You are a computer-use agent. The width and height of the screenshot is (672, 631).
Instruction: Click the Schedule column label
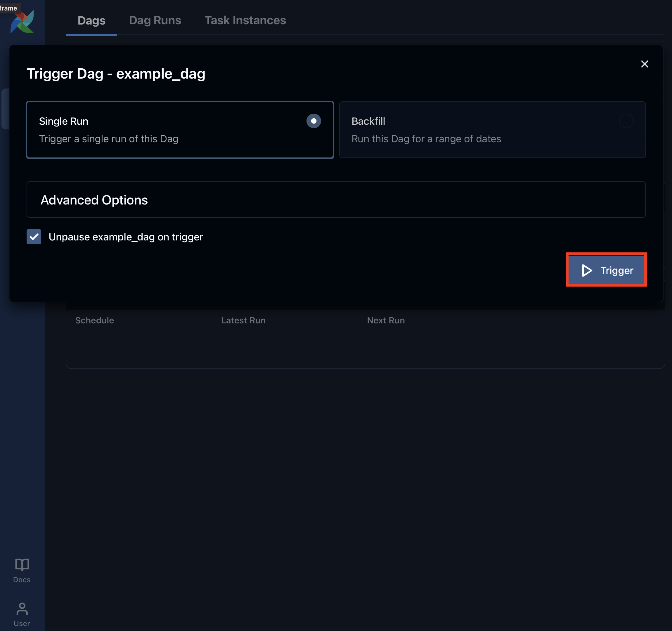[x=95, y=320]
